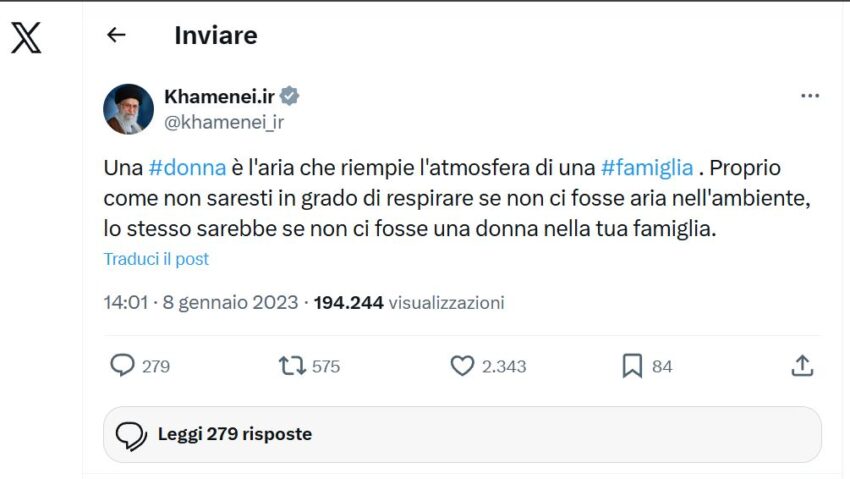
Task: Click the @khamenei_ir handle
Action: tap(223, 122)
